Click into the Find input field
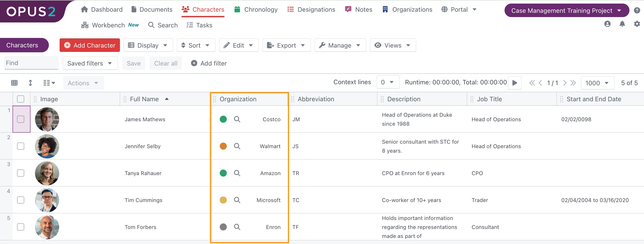Viewport: 644px width, 244px height. (x=32, y=63)
